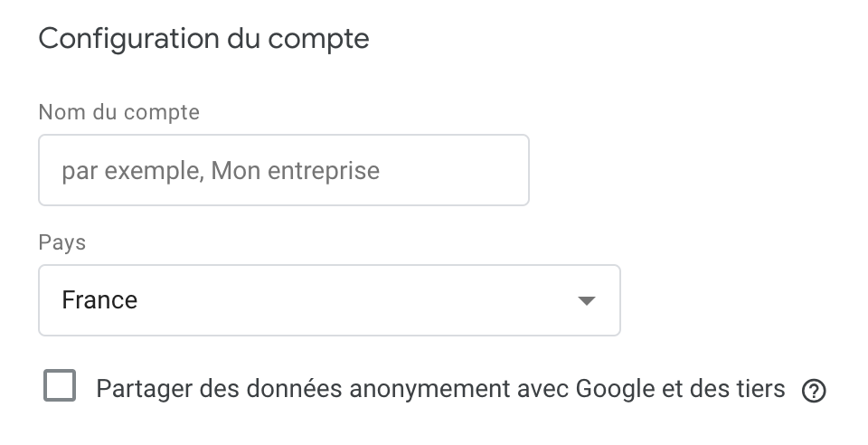The height and width of the screenshot is (445, 868).
Task: Click the question mark help icon
Action: click(814, 391)
